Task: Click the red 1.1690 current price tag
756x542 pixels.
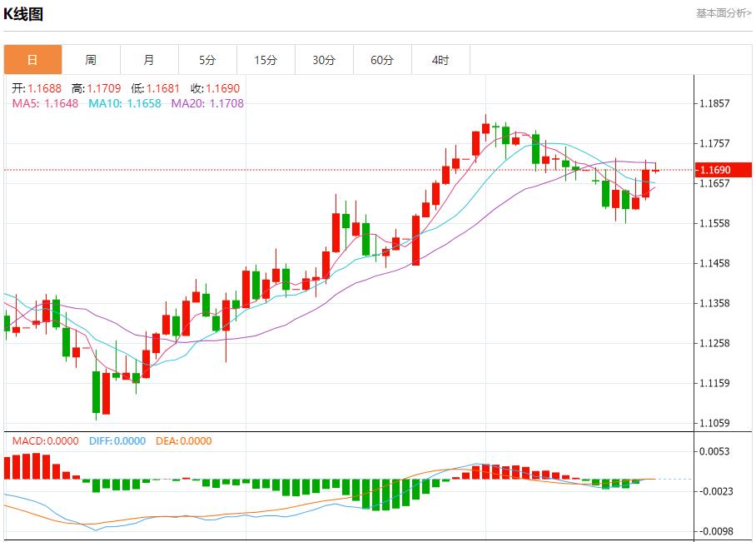Action: pos(721,169)
